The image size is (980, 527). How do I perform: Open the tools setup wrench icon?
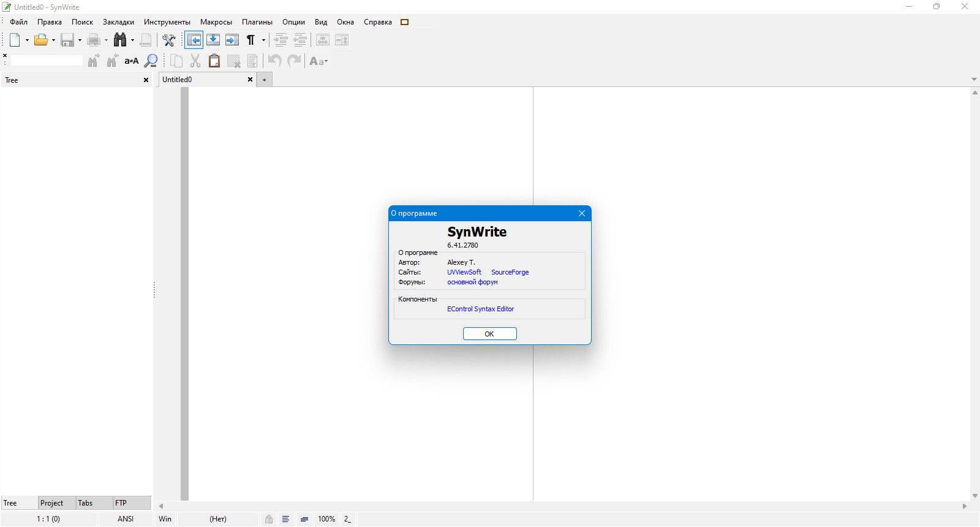click(x=168, y=40)
